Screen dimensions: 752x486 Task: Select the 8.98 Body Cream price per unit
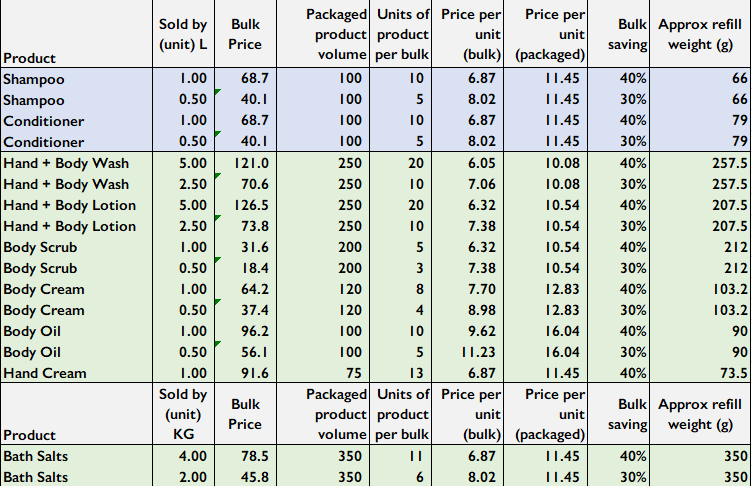point(471,310)
